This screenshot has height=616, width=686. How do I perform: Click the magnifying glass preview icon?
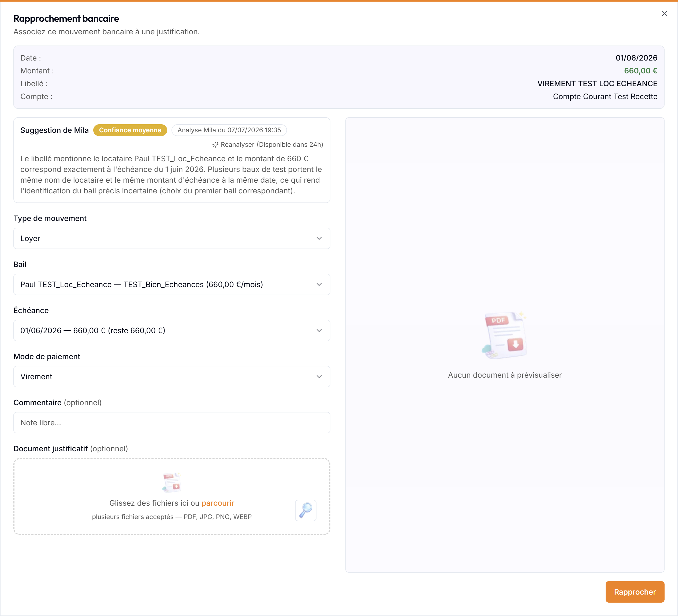(x=306, y=510)
